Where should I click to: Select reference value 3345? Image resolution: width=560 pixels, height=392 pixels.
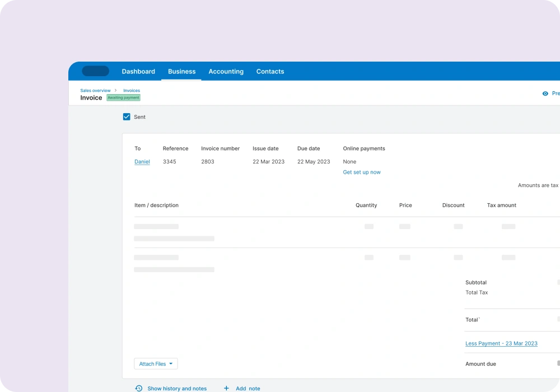(169, 162)
